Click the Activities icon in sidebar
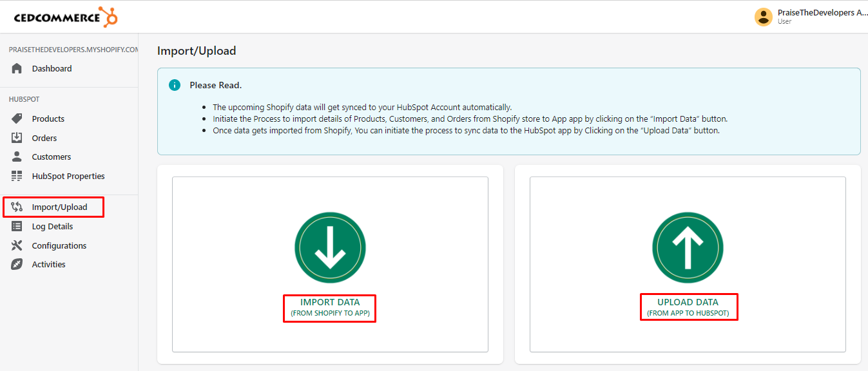 tap(17, 264)
